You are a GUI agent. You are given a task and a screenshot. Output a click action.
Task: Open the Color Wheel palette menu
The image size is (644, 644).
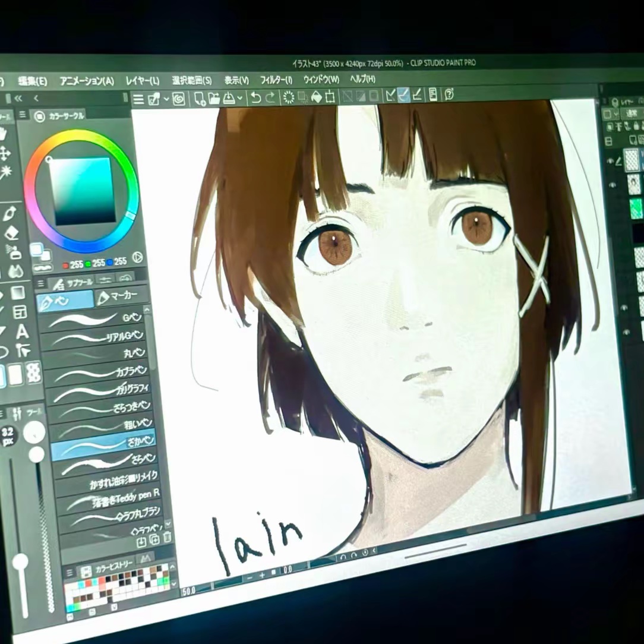pyautogui.click(x=23, y=115)
